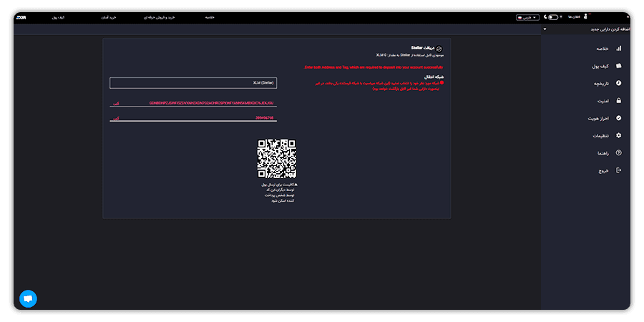Select راهنما label in the sidebar
The image size is (644, 322).
click(603, 153)
